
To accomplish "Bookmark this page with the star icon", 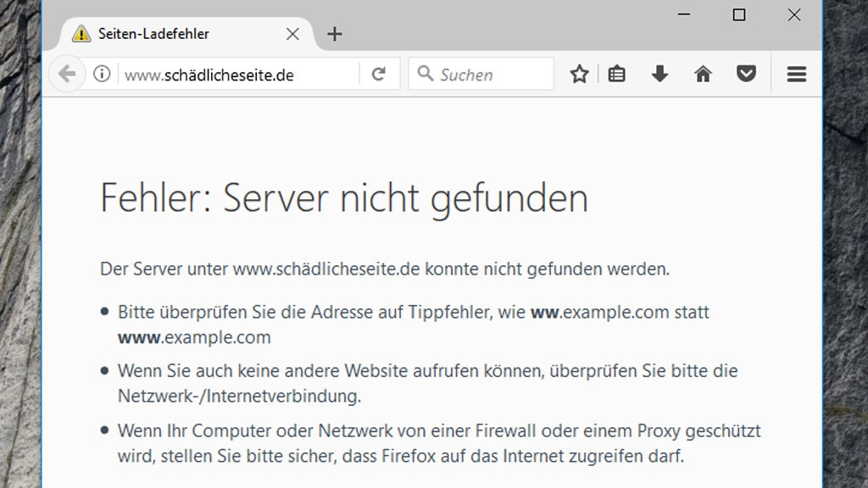I will [579, 74].
